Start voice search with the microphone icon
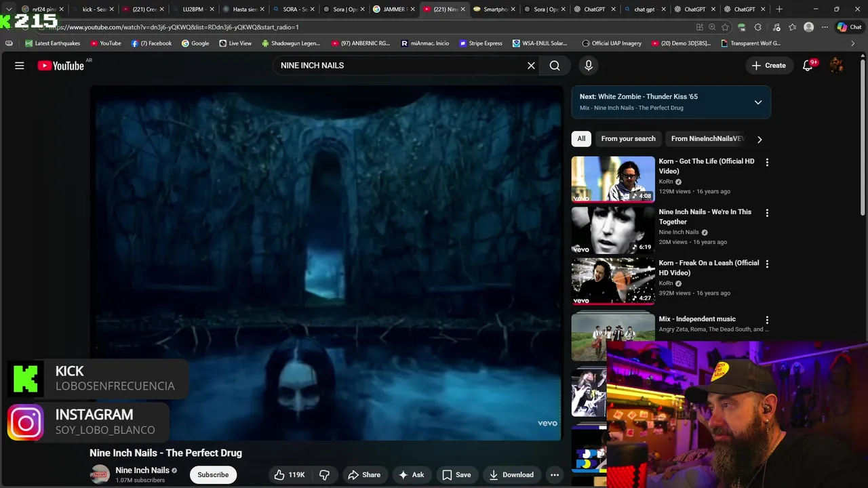Viewport: 868px width, 488px height. [589, 66]
